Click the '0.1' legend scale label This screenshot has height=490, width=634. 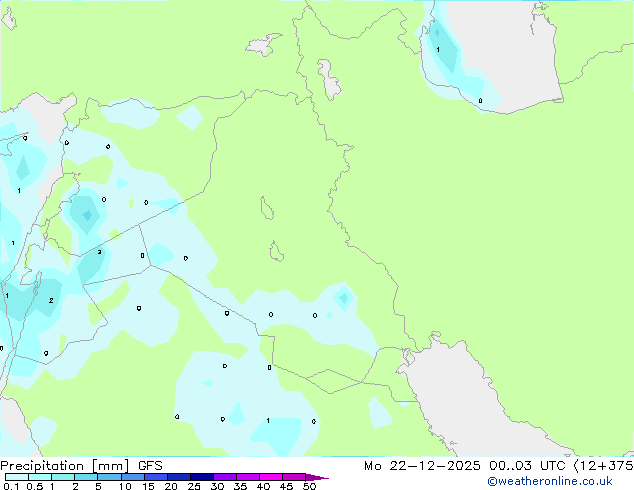[x=12, y=486]
